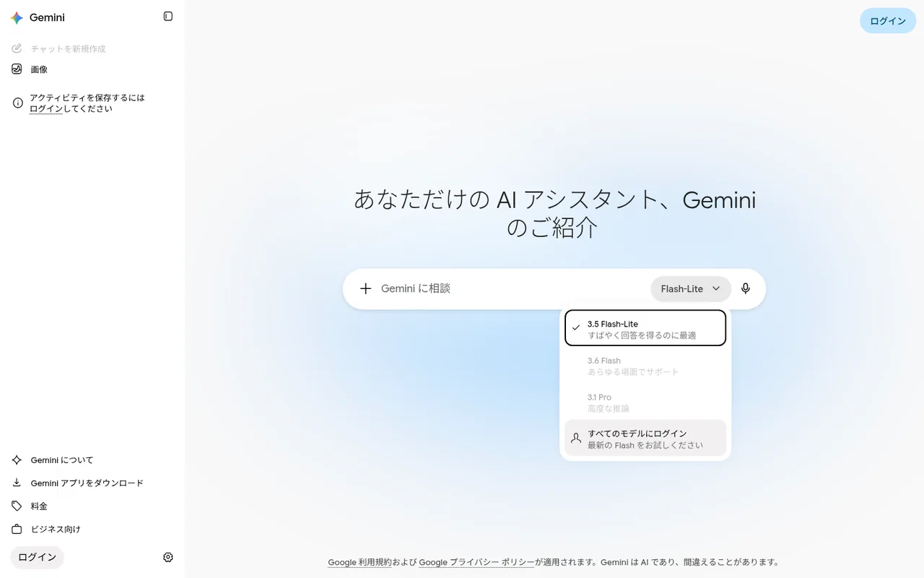The image size is (924, 578).
Task: Activate the microphone voice input icon
Action: click(746, 289)
